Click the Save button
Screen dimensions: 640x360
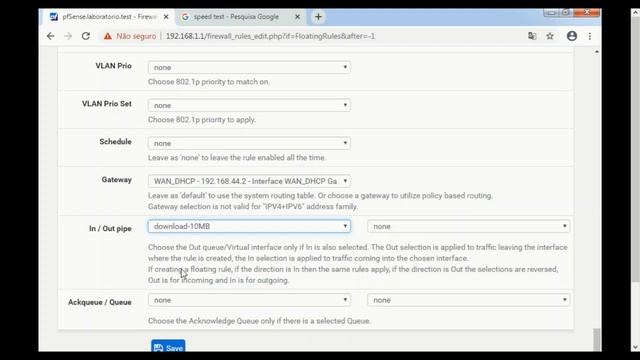[x=168, y=347]
